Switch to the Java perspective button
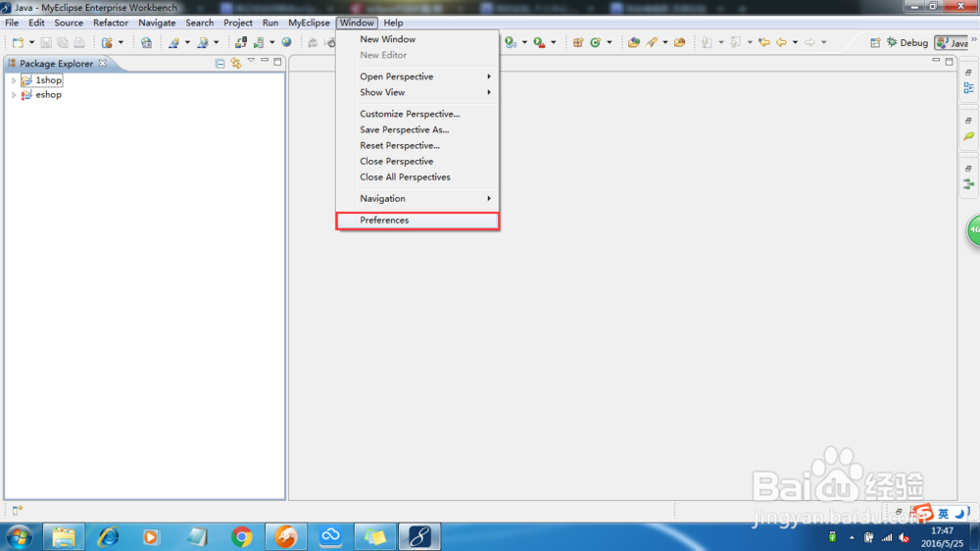This screenshot has height=551, width=980. point(952,42)
